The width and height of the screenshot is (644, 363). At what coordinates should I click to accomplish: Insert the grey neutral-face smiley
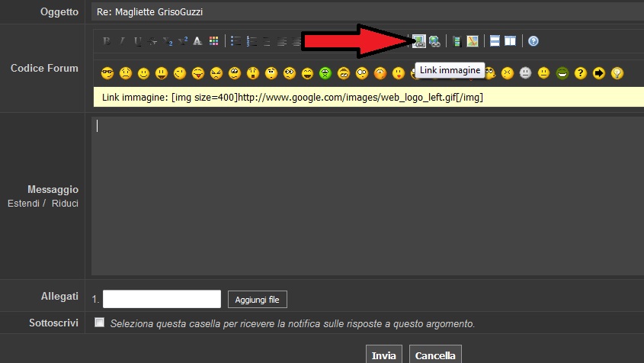pyautogui.click(x=525, y=73)
